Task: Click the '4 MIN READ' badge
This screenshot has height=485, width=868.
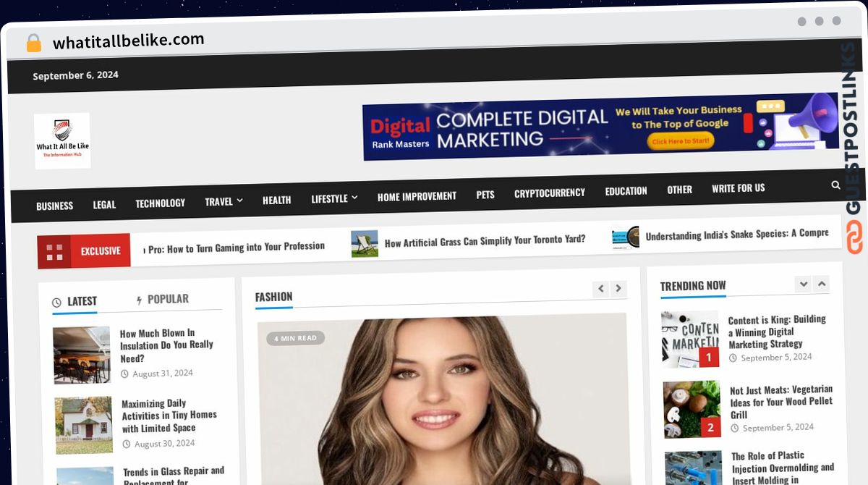Action: click(295, 338)
